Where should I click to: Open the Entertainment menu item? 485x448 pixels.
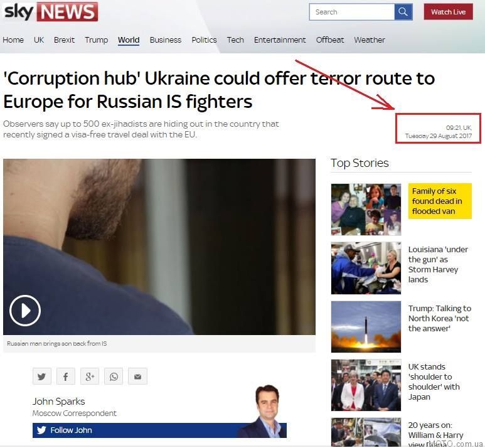280,40
